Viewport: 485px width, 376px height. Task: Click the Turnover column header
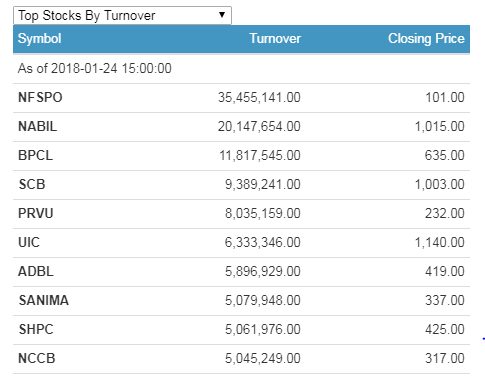tap(275, 39)
